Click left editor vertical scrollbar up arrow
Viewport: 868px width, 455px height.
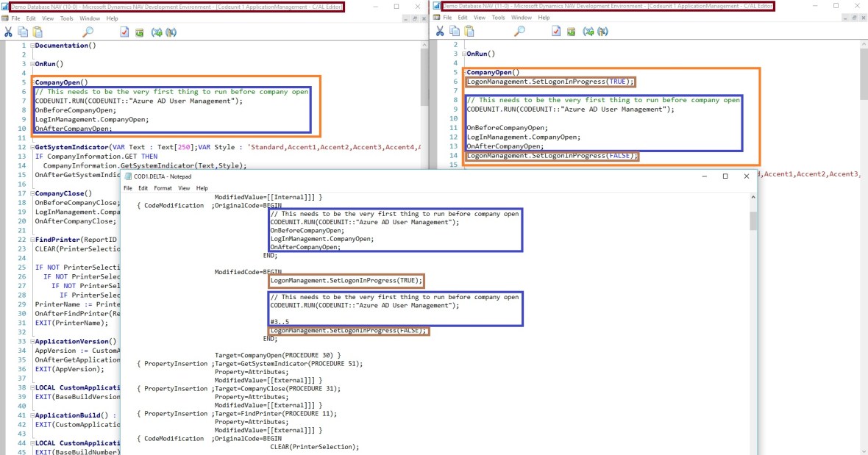(x=424, y=46)
